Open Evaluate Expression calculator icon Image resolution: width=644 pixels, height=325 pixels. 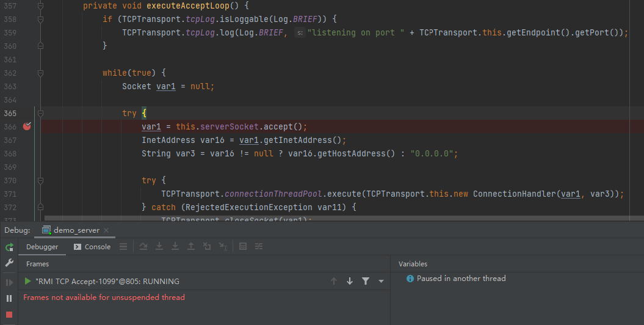coord(243,247)
